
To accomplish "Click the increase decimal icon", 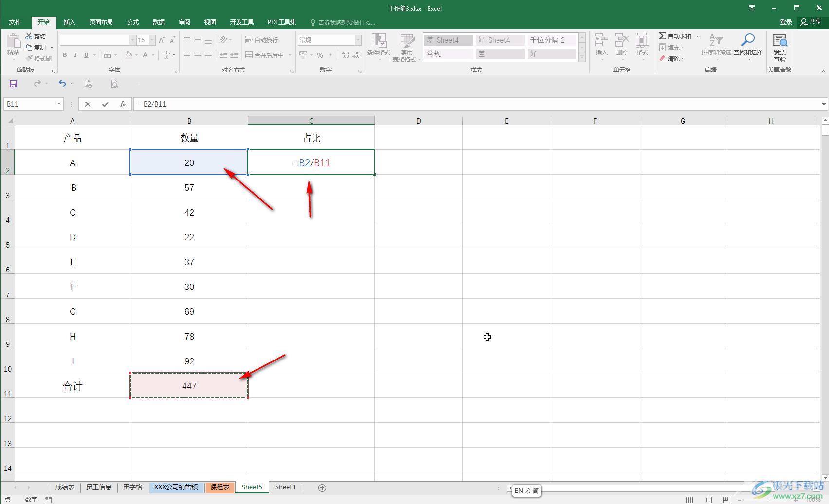I will point(345,55).
